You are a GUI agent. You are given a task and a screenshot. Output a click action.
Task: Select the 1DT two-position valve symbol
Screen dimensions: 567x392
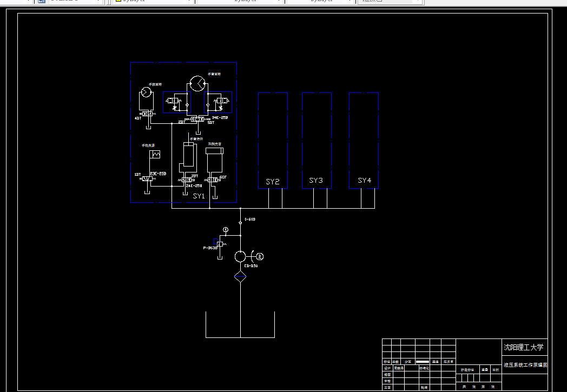[147, 179]
